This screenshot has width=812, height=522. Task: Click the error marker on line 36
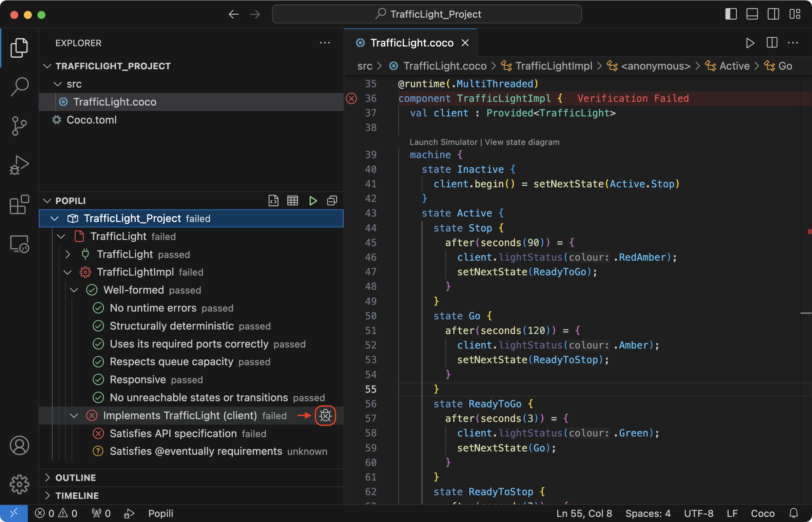click(x=351, y=98)
